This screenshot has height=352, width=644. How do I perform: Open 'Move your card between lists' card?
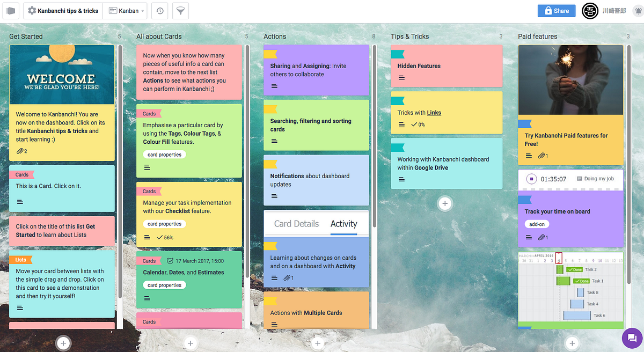coord(62,284)
